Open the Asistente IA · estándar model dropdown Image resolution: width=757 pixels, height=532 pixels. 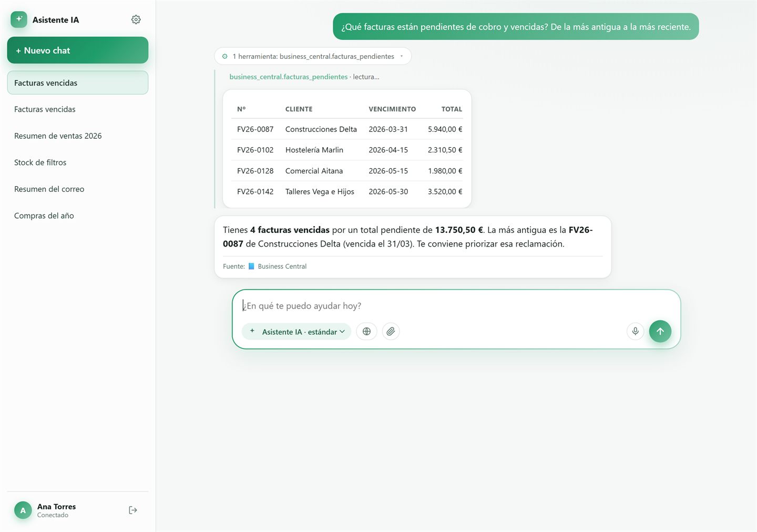tap(296, 332)
